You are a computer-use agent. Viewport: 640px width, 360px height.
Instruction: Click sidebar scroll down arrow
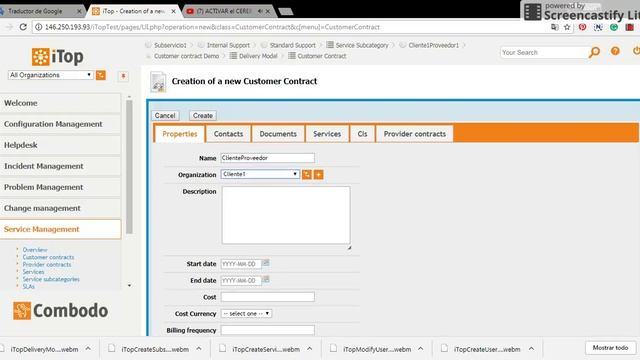coord(129,286)
